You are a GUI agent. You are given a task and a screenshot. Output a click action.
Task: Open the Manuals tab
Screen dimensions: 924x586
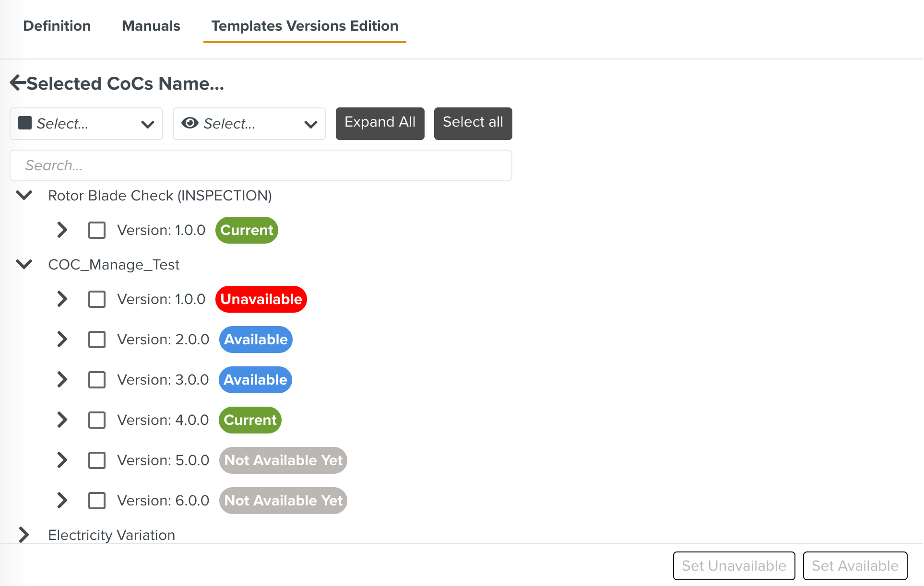click(151, 26)
